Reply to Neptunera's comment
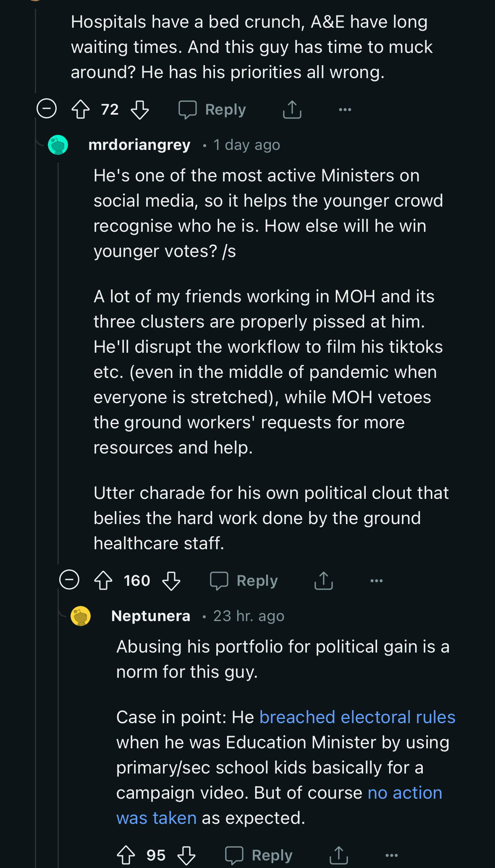The width and height of the screenshot is (495, 868). pos(259,855)
